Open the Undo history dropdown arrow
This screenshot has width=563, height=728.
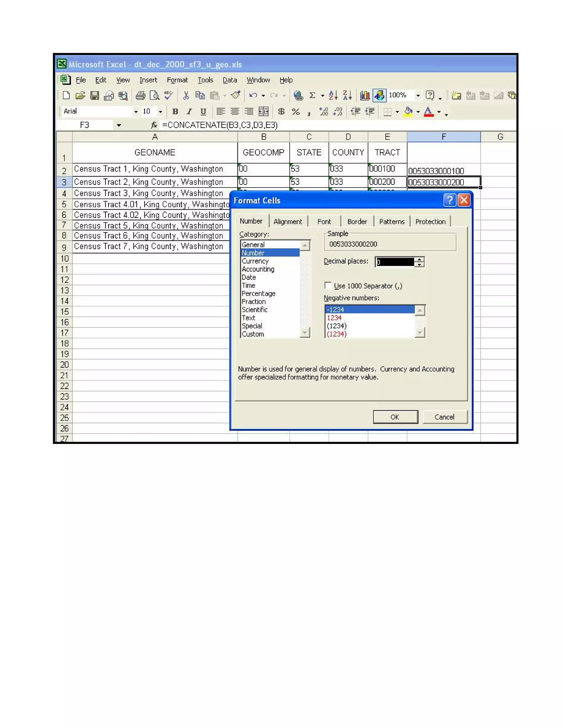(x=263, y=96)
